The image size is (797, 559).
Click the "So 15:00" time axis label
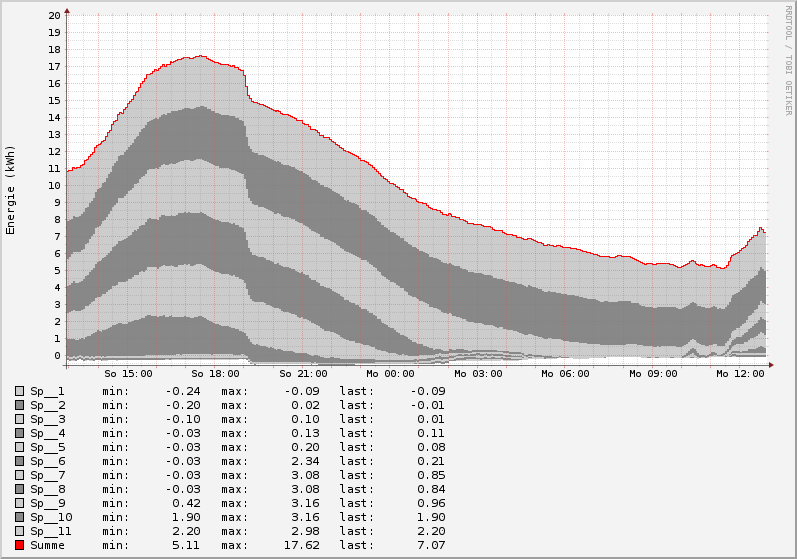[128, 373]
